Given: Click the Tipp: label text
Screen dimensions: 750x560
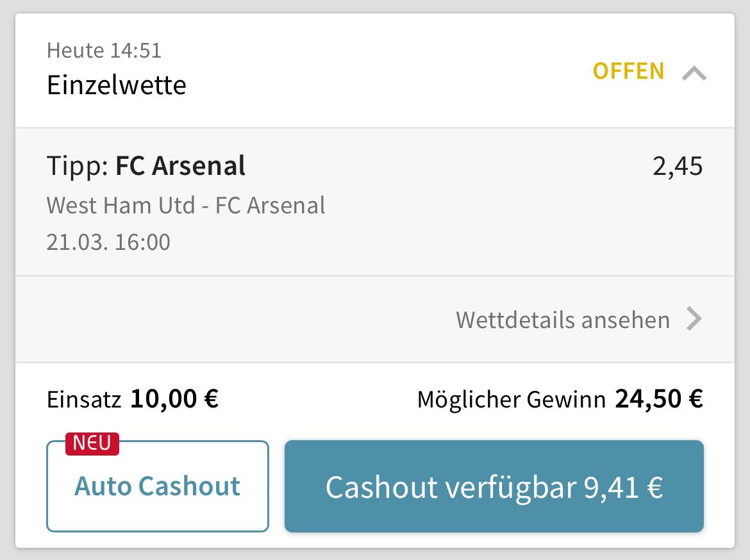Looking at the screenshot, I should (x=78, y=166).
